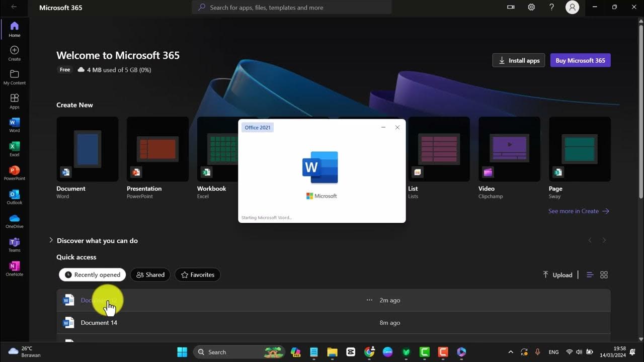Open My Content in the sidebar

(x=15, y=77)
